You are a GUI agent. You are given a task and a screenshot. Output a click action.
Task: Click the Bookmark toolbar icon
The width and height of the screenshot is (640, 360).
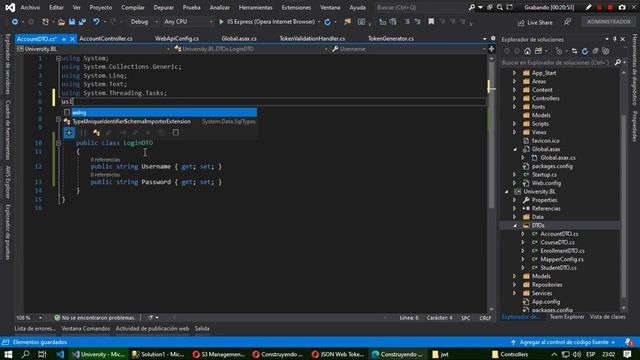click(x=431, y=22)
